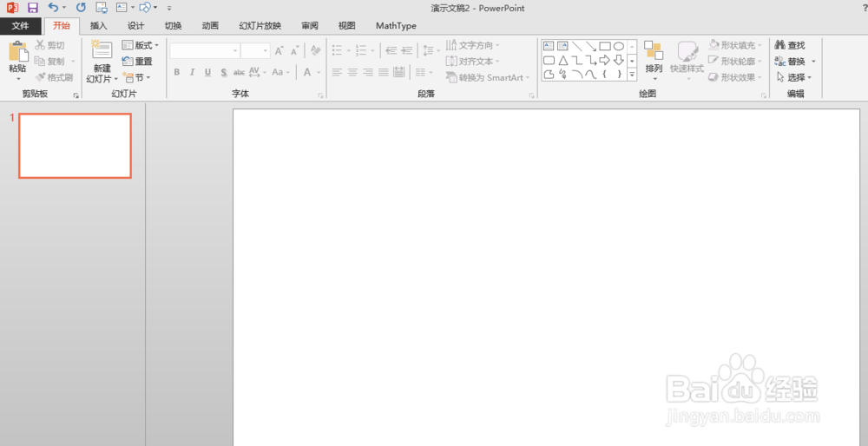Open the 版式 (Layout) dropdown

[x=140, y=45]
